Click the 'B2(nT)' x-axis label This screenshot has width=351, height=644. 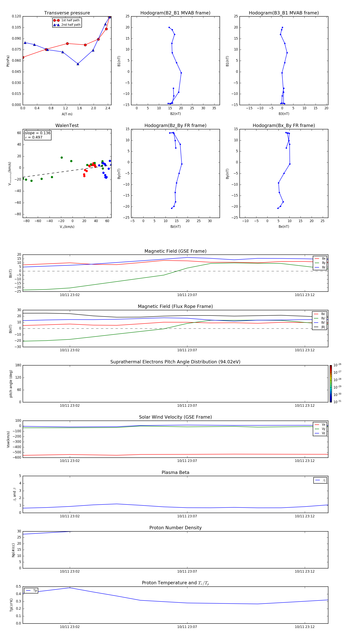(175, 114)
